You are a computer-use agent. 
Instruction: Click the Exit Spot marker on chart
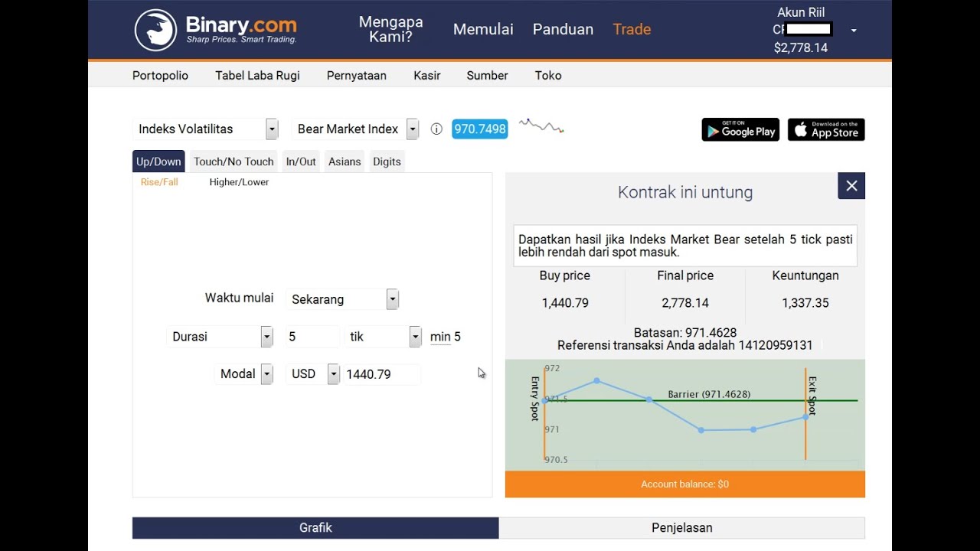click(812, 396)
